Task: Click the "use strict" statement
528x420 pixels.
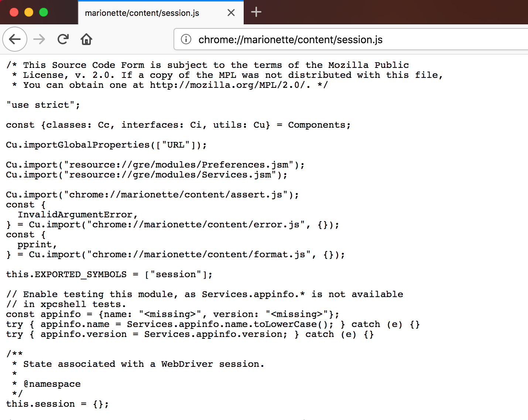Action: 43,105
